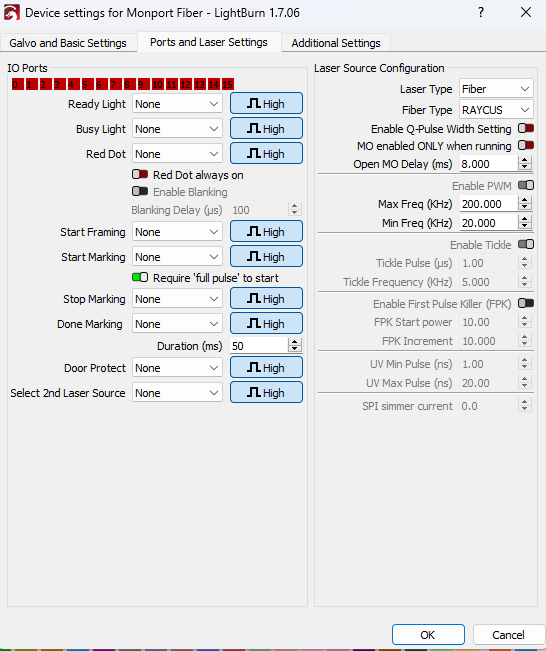Turn on MO enabled ONLY when running

(x=526, y=145)
